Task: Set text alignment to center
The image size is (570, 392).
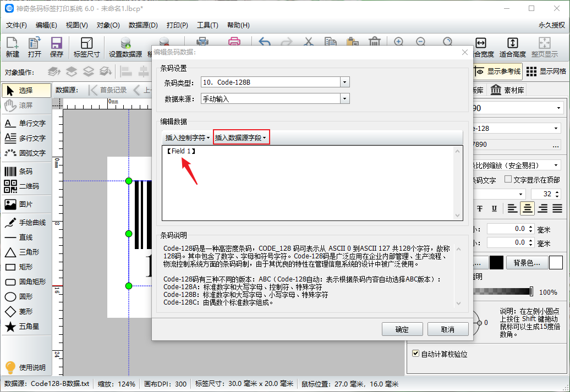Action: pos(528,208)
